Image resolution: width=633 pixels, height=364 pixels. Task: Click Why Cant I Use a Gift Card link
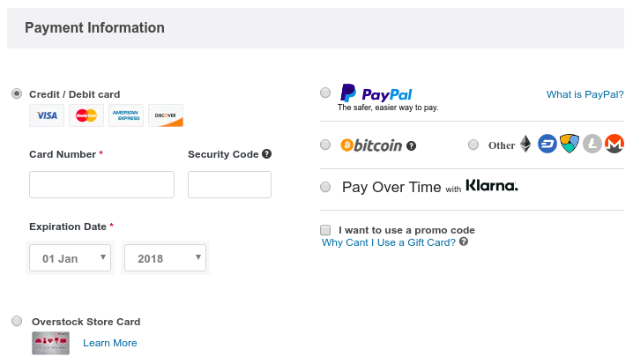point(389,242)
